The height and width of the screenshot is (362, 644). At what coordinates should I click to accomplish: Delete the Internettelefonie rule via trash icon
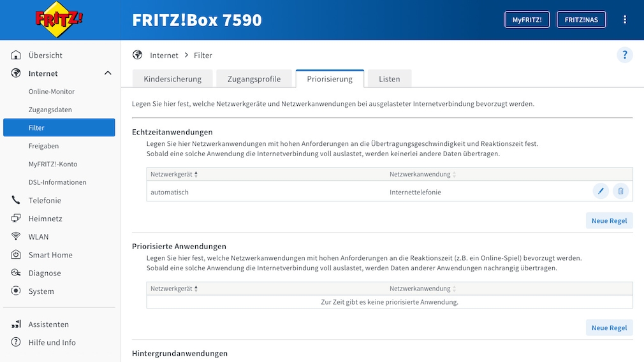[620, 191]
